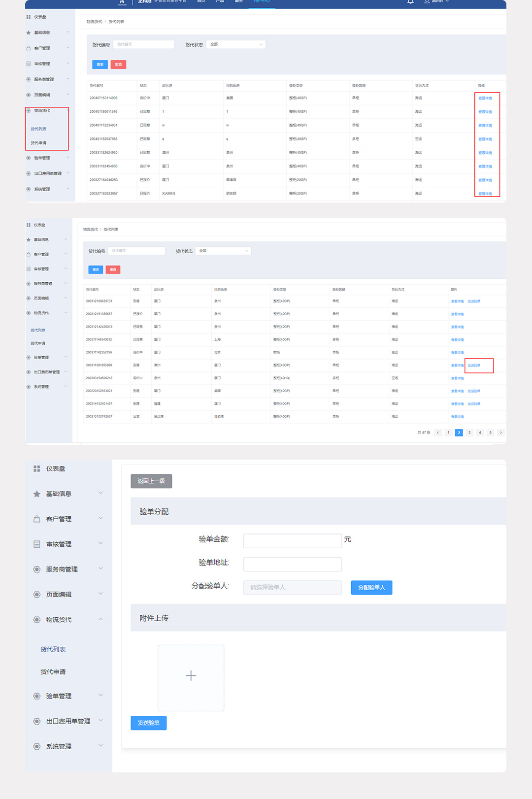
Task: Click 发送验单 link for order 200311091855989
Action: 474,366
